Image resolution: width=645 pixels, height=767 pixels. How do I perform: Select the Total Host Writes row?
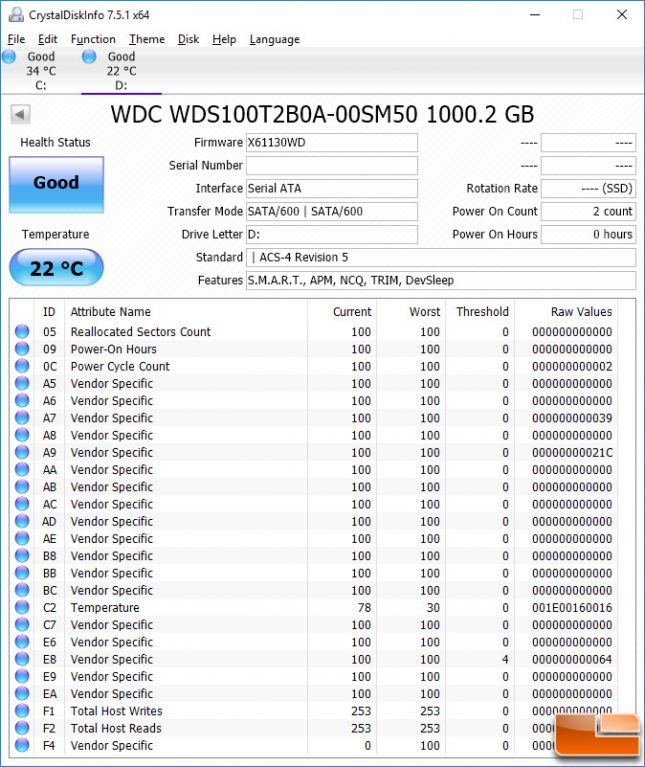click(313, 711)
